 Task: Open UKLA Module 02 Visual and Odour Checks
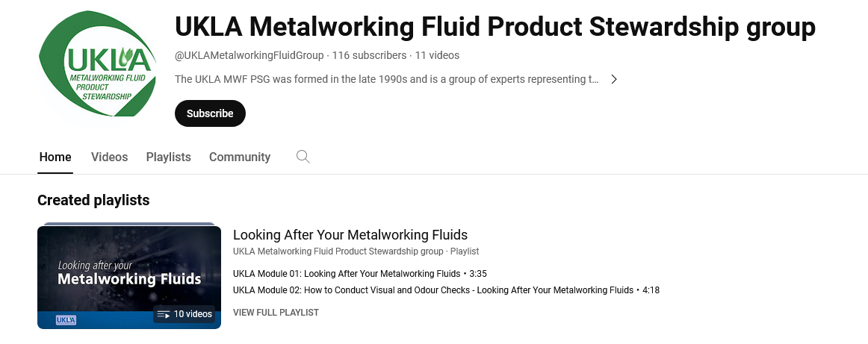click(433, 290)
